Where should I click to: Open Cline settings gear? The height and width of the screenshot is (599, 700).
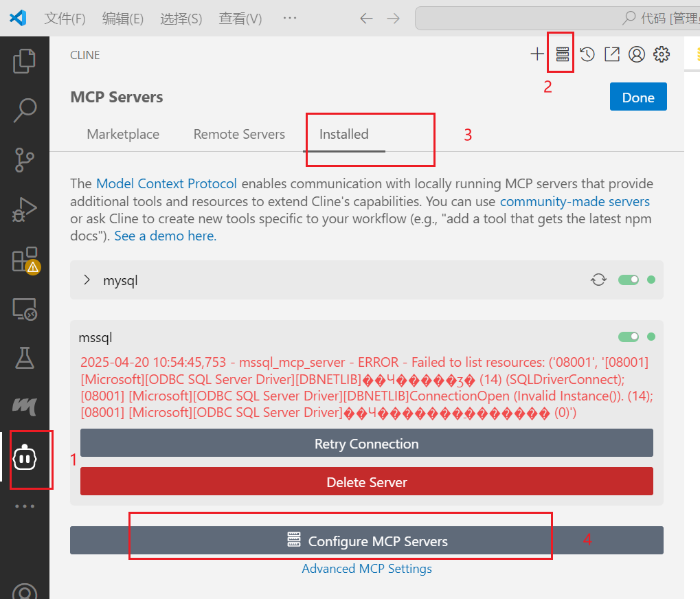[662, 54]
